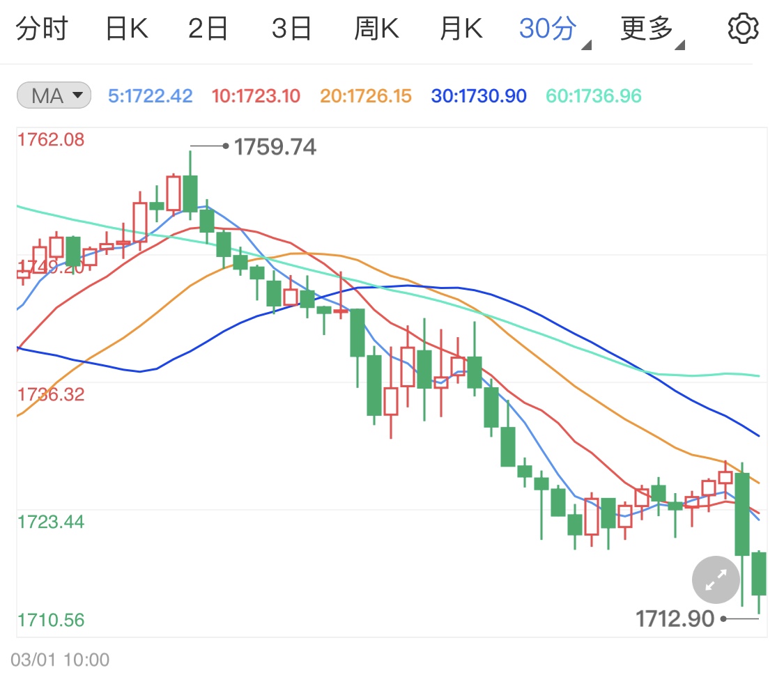Select the 2日 chart view
784x677 pixels.
point(207,28)
